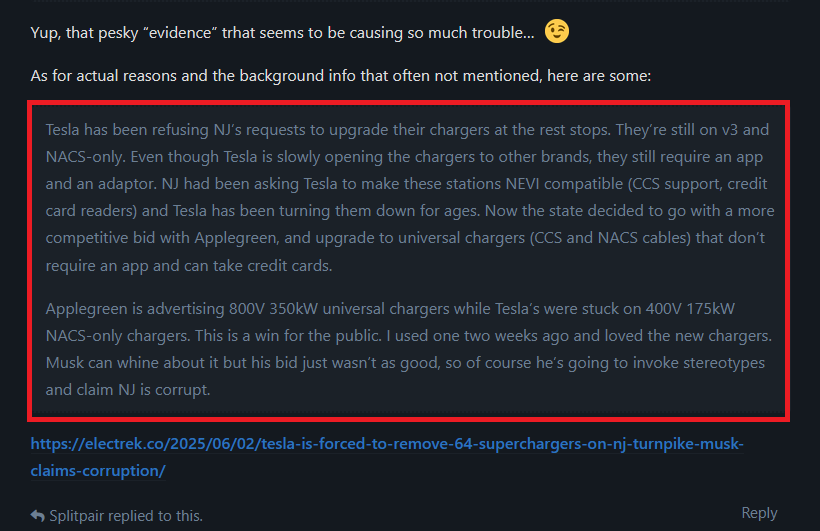The height and width of the screenshot is (531, 820).
Task: Click the quoted paragraph starting "Tesla has been refusing"
Action: click(x=410, y=198)
